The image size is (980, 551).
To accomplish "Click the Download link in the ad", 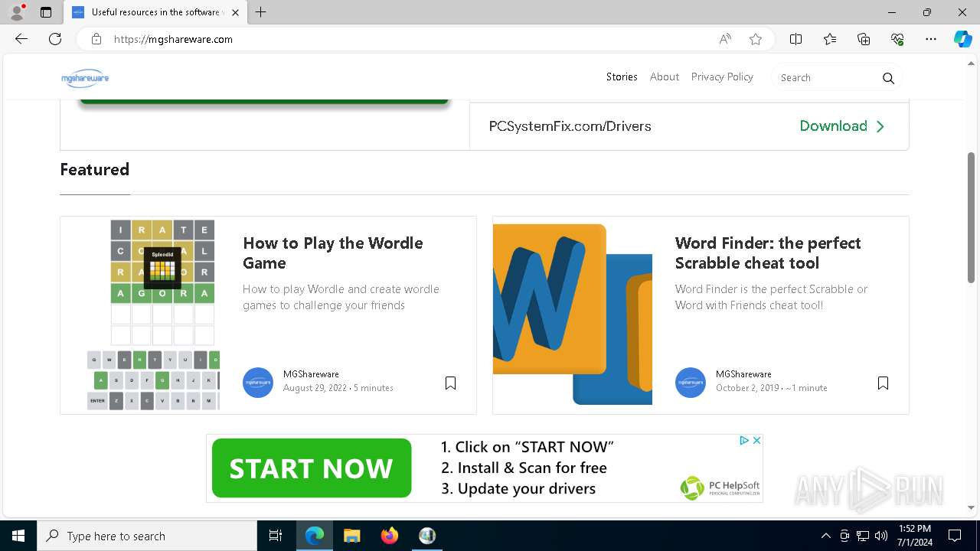I will 842,126.
